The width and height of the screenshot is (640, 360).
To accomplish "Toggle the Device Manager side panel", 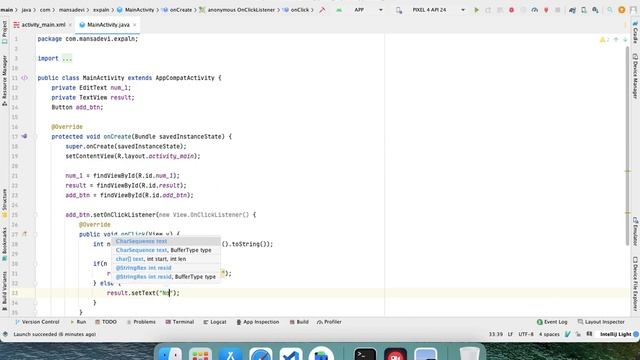I will click(x=635, y=76).
